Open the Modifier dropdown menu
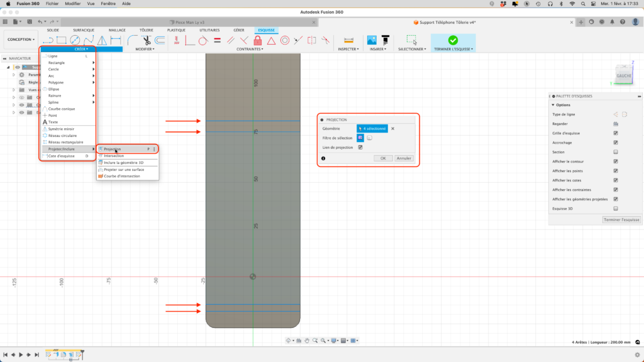Screen dimensions: 644x362 [x=145, y=49]
